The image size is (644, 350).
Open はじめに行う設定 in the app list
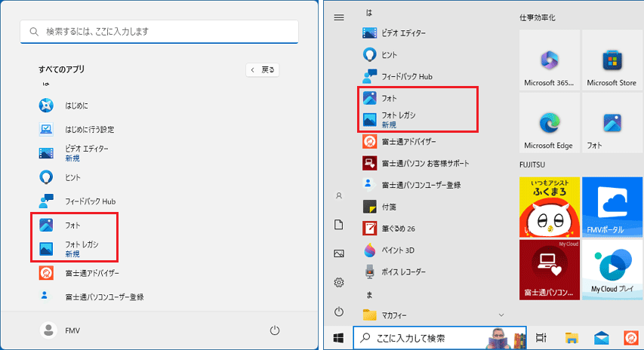click(89, 129)
